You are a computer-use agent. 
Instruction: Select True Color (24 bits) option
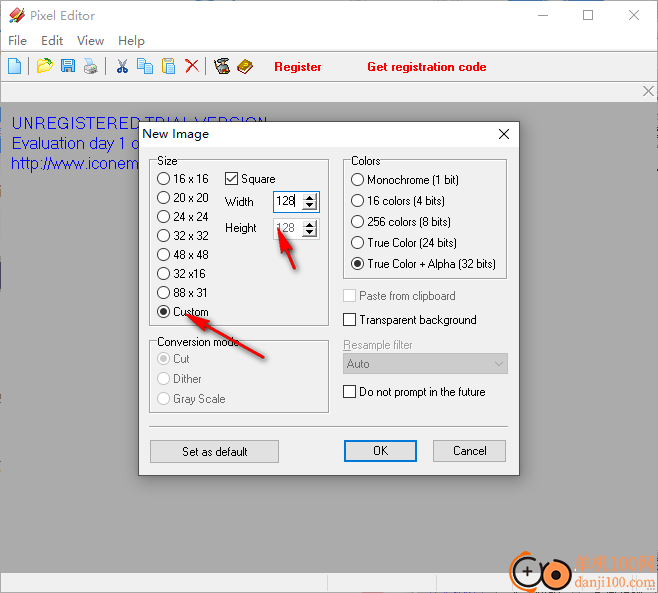pos(404,243)
